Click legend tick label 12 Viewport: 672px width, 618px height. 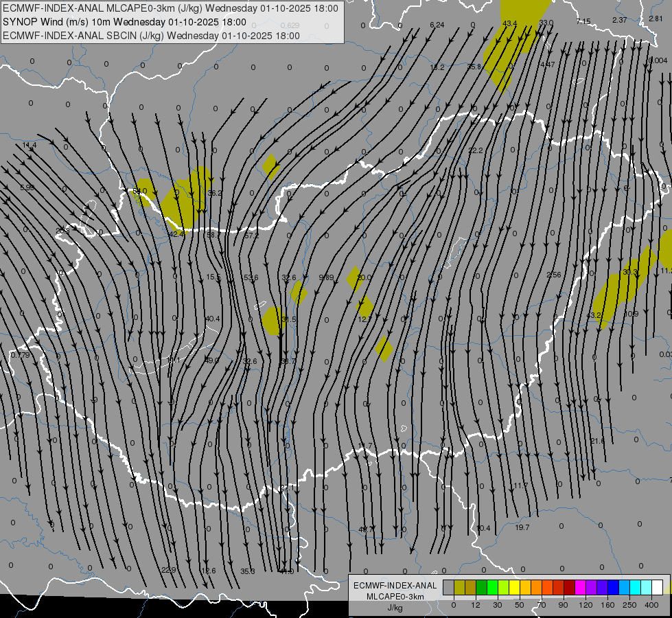[x=475, y=605]
